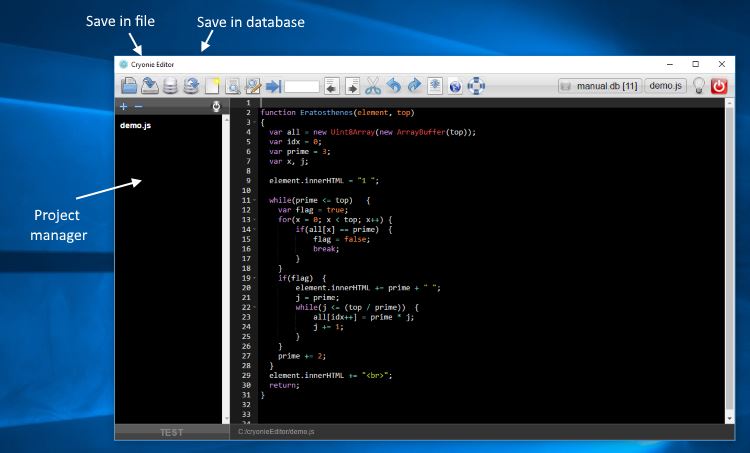Click Uint8Array in the code on line 4

coord(353,132)
